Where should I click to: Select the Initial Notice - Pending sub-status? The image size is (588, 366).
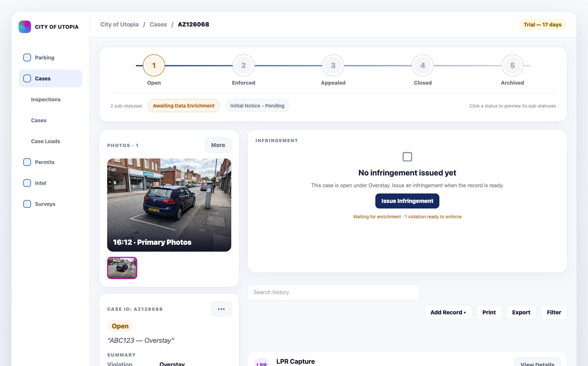pyautogui.click(x=257, y=106)
